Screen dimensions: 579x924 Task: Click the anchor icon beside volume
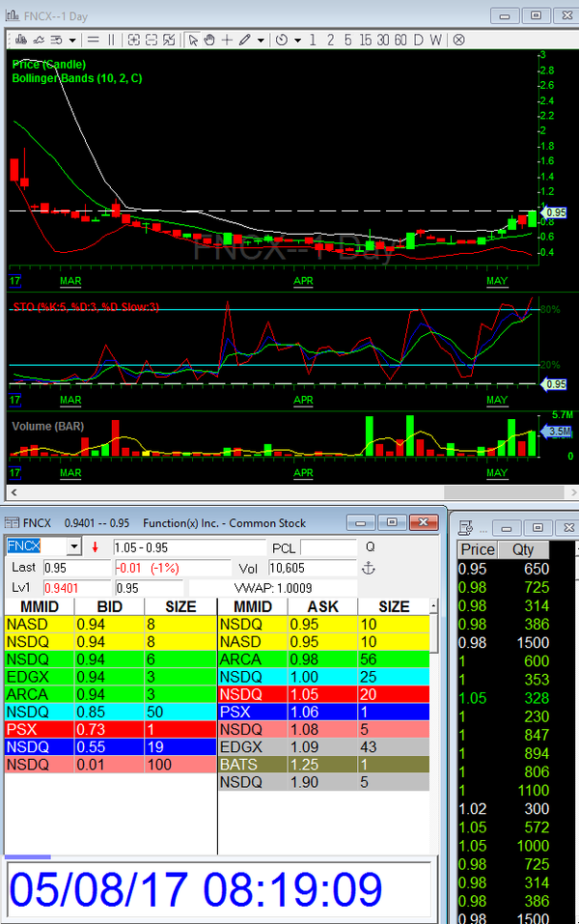[x=368, y=569]
